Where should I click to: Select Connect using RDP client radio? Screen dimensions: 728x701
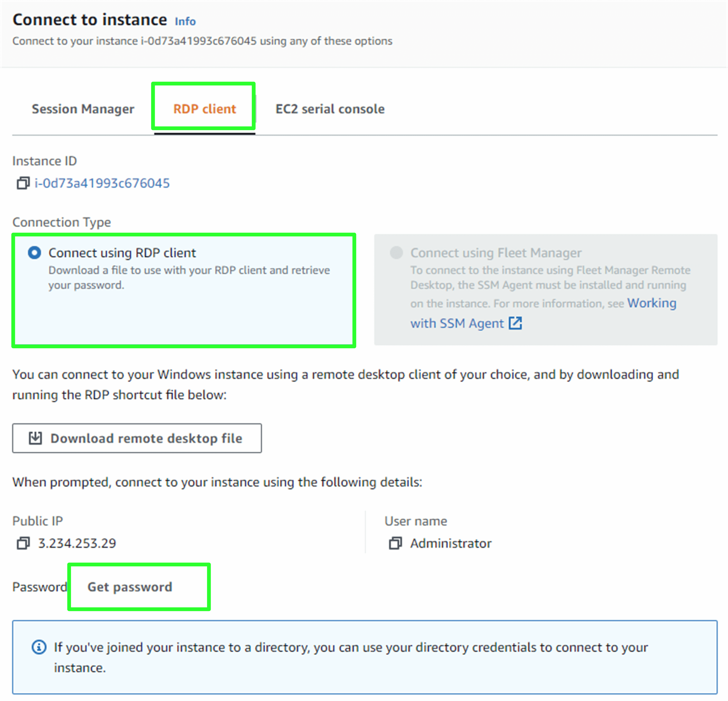point(35,253)
